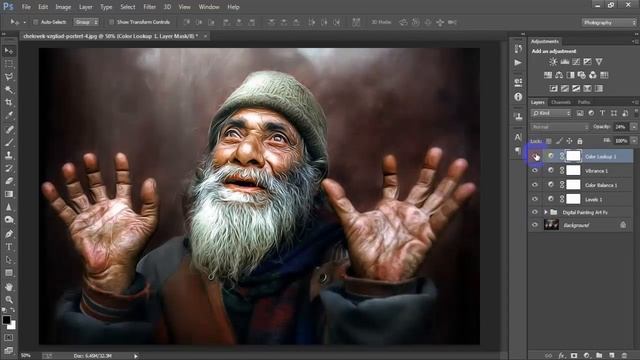Select the Hand tool
Image resolution: width=640 pixels, height=360 pixels.
coord(9,287)
